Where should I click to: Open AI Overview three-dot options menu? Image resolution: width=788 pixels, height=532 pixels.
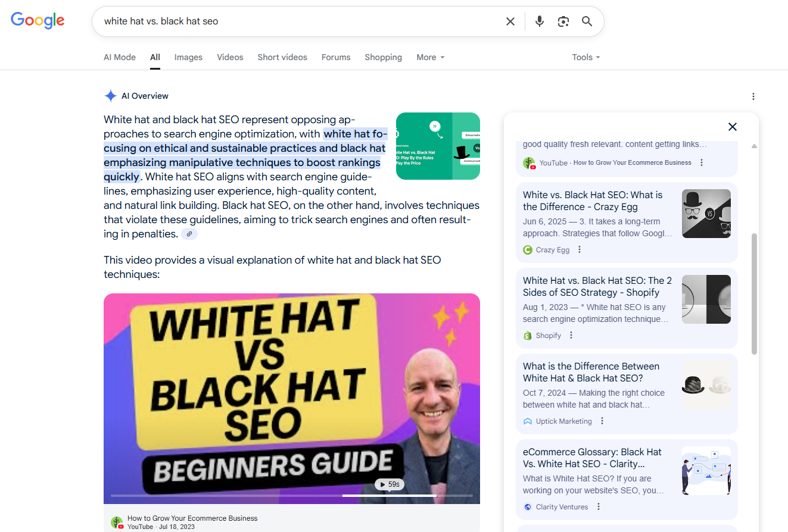tap(753, 96)
